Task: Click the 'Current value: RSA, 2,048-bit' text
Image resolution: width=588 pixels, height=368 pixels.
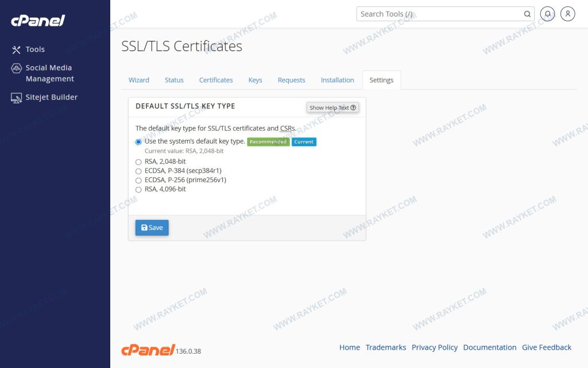Action: click(184, 151)
